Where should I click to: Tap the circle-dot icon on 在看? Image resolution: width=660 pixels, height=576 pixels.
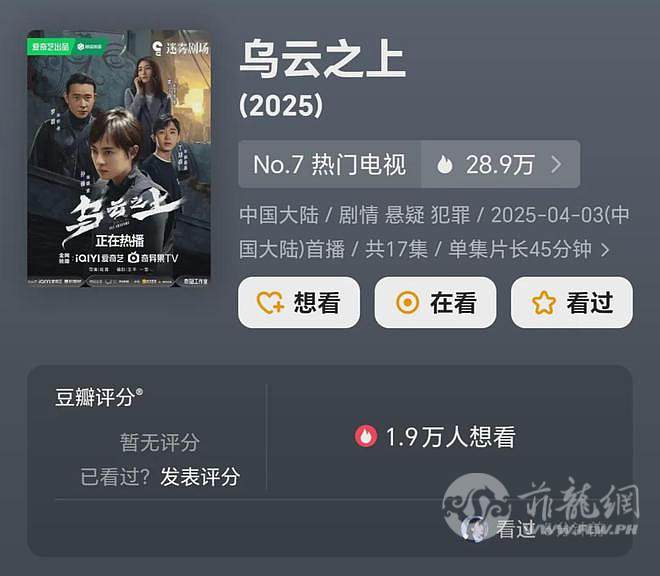click(407, 303)
